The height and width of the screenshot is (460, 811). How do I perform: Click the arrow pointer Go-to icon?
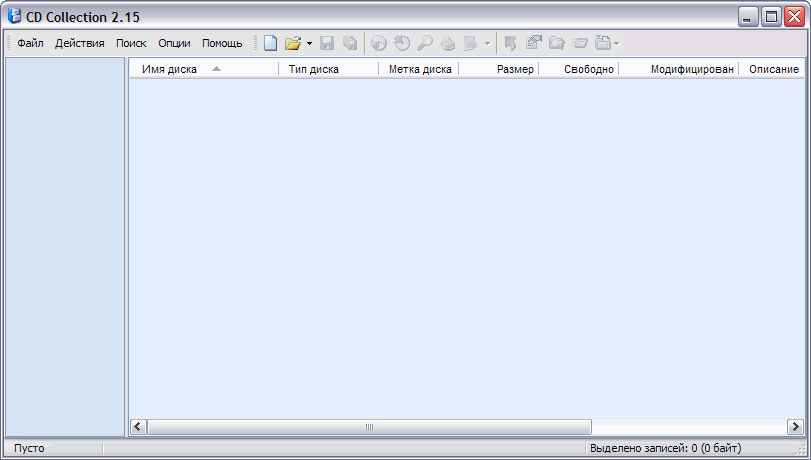tap(510, 43)
